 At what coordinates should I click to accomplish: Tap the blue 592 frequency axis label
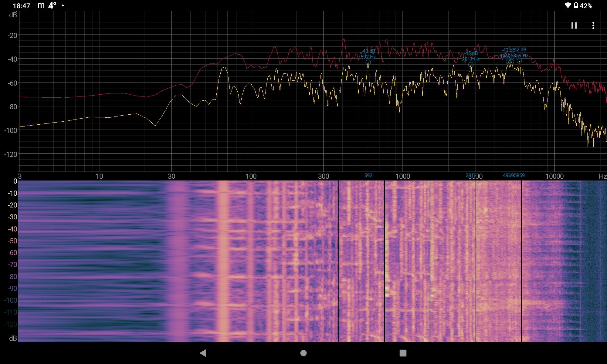pos(368,175)
